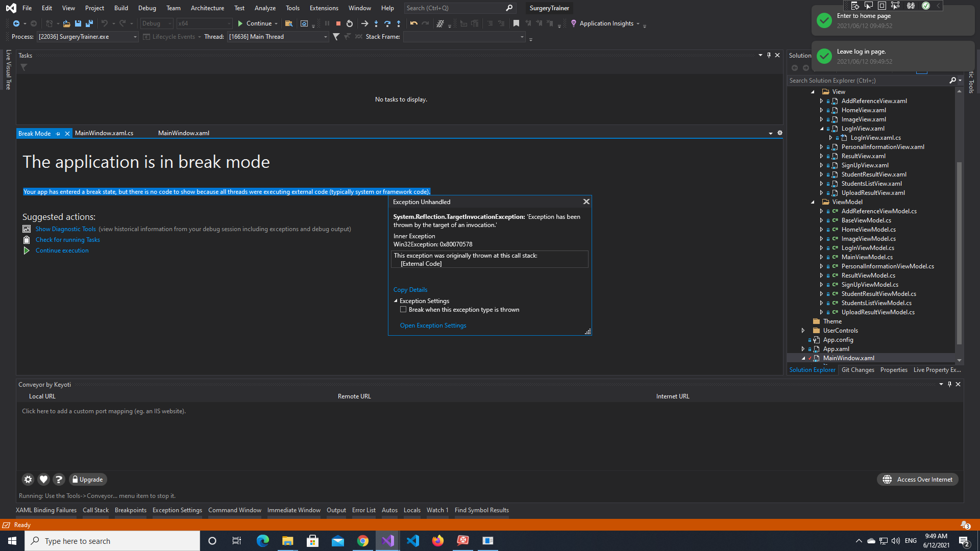This screenshot has width=980, height=551.
Task: Click the Open Exception Settings link
Action: coord(433,325)
